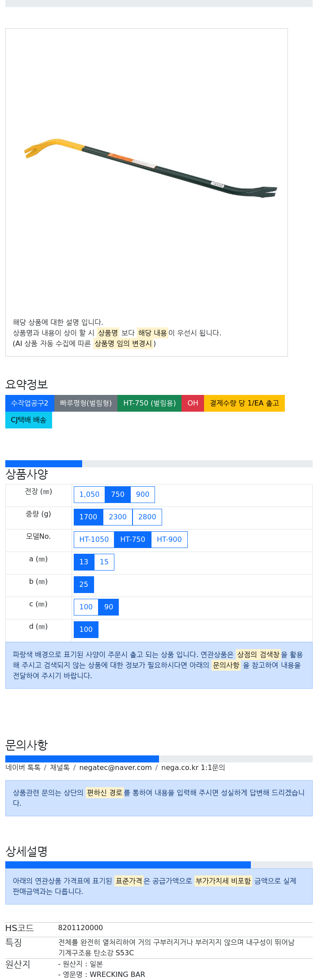This screenshot has width=318, height=980.
Task: Pick the 15 option for dimension a
Action: click(104, 562)
